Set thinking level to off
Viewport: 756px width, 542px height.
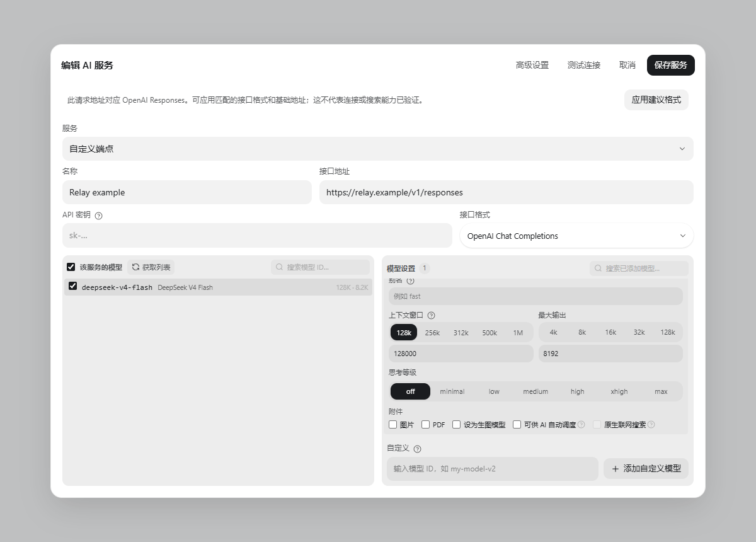click(410, 391)
